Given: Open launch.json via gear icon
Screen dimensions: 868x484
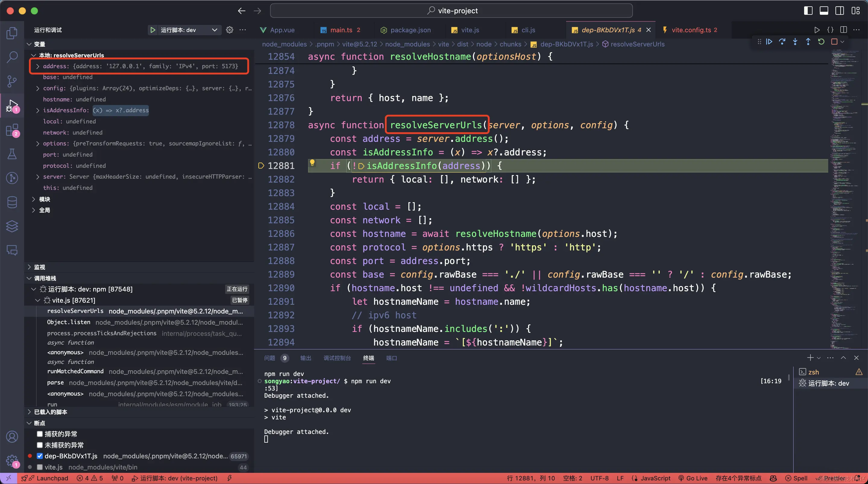Looking at the screenshot, I should [229, 30].
